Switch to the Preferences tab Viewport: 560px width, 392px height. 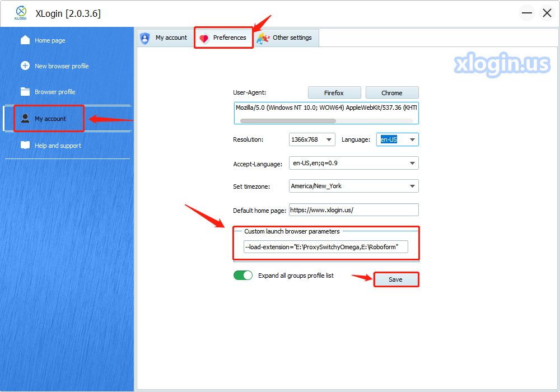[224, 38]
